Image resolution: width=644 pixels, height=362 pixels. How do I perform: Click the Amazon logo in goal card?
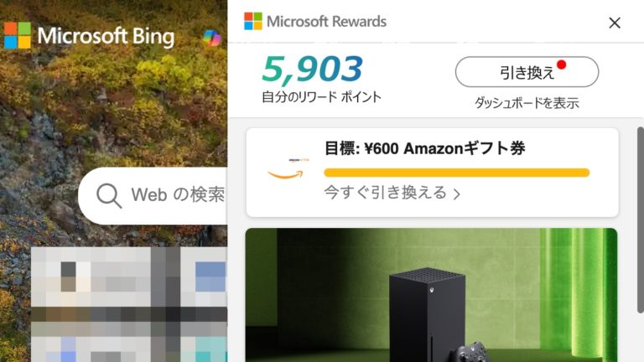click(x=288, y=169)
